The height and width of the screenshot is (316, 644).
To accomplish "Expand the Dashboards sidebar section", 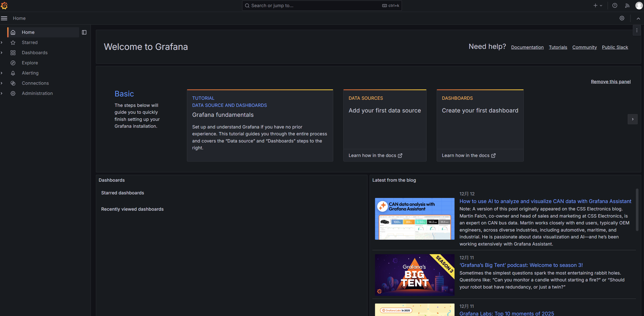I will pyautogui.click(x=2, y=53).
